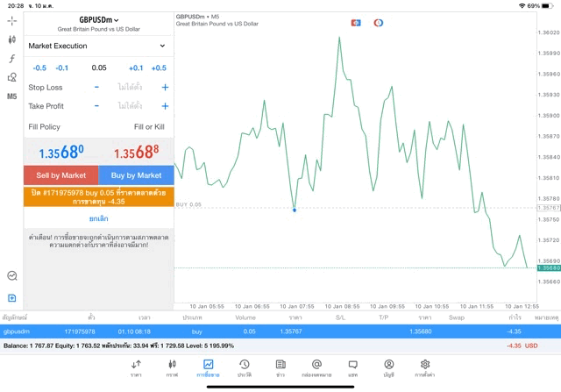Click the Sell by Market button
Viewport: 561px width, 392px height.
(60, 175)
